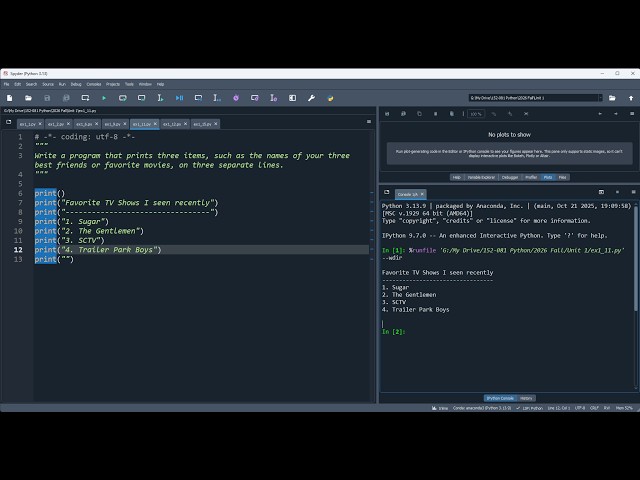Browse for a working directory folder icon

pyautogui.click(x=612, y=98)
